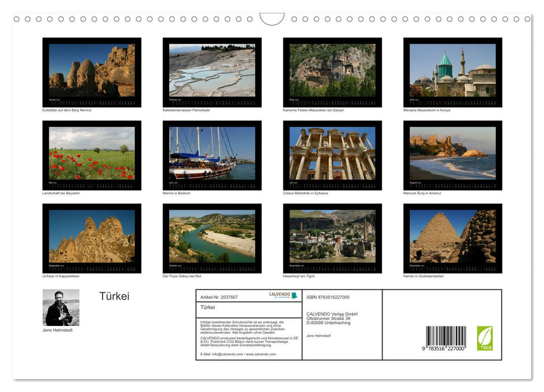This screenshot has width=544, height=392.
Task: Select the Mamure Burg in Anamur photo
Action: tap(453, 153)
